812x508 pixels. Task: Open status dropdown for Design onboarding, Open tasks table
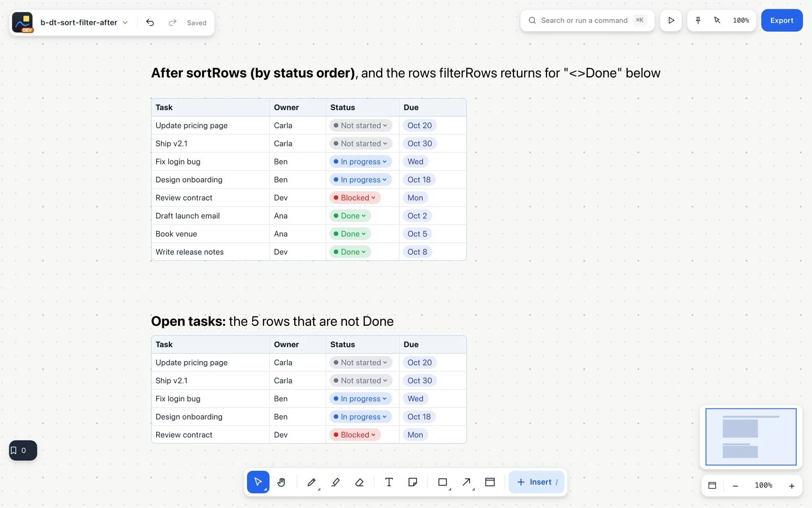(x=361, y=417)
